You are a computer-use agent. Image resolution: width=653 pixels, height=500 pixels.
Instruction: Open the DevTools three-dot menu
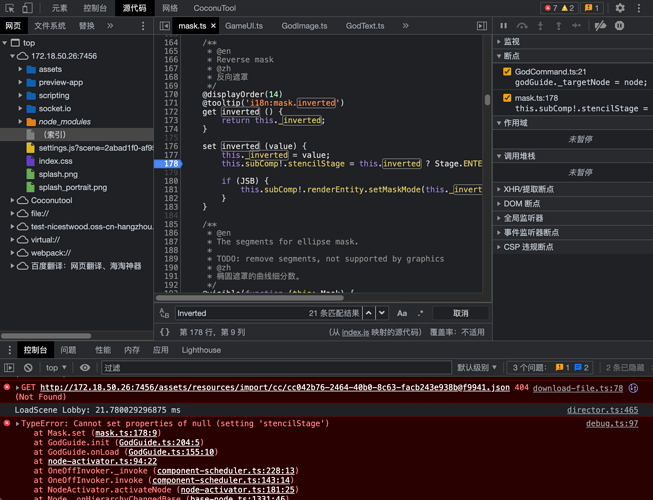click(x=638, y=8)
